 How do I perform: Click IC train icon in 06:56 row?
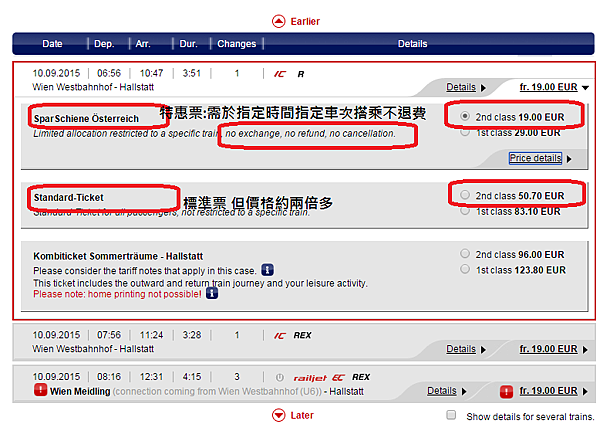click(279, 74)
